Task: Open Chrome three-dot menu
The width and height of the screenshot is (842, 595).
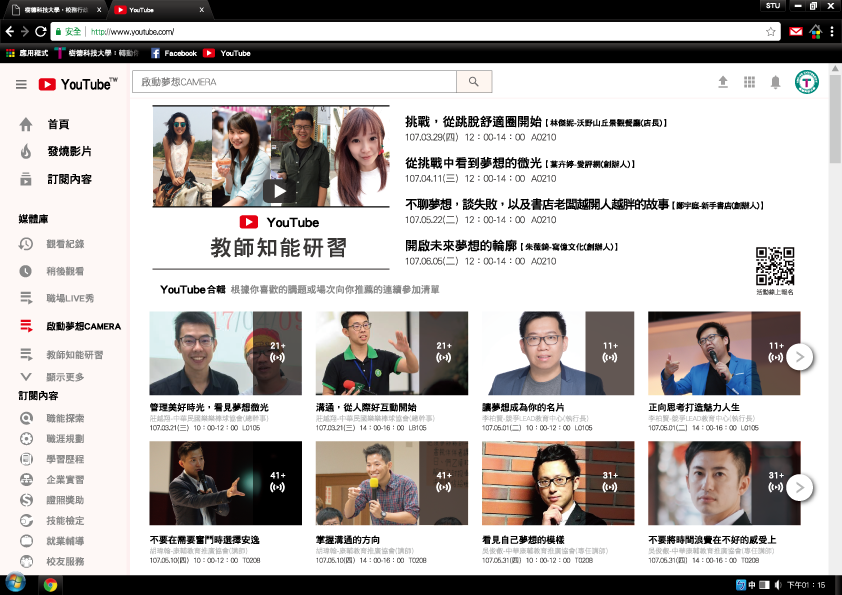Action: click(832, 32)
